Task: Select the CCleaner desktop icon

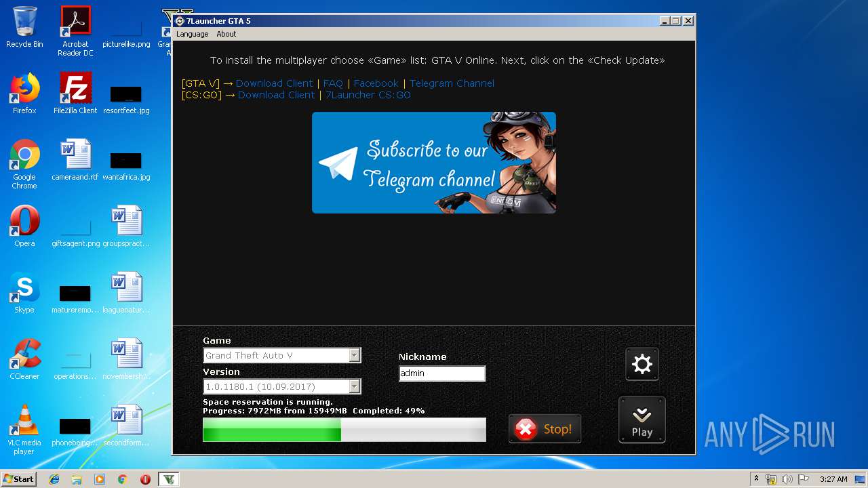Action: 24,359
